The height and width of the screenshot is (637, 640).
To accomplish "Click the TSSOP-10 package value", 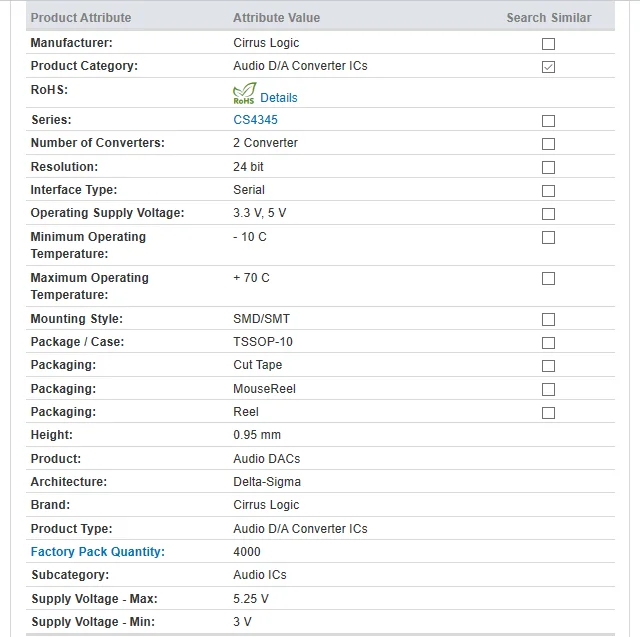I will pyautogui.click(x=263, y=342).
